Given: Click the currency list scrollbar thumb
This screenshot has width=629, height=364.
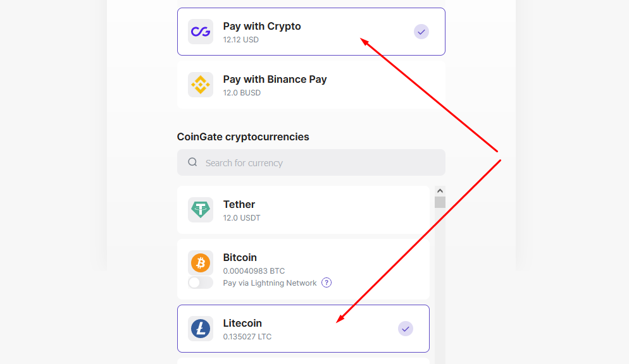Looking at the screenshot, I should [x=440, y=202].
